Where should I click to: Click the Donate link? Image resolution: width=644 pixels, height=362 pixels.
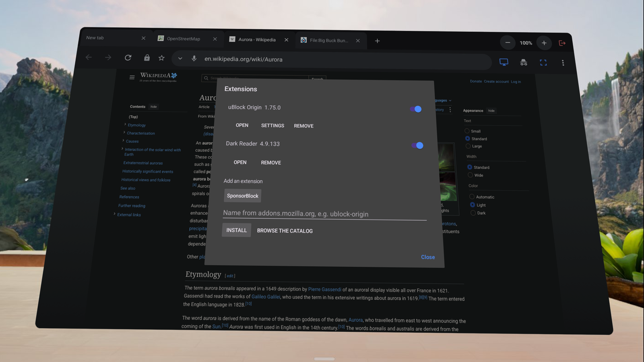tap(476, 81)
